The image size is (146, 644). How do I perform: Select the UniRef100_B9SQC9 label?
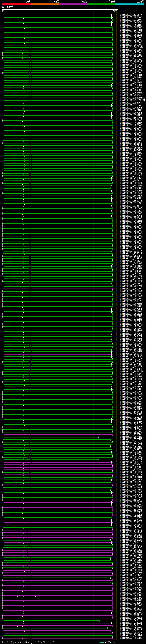point(131,499)
